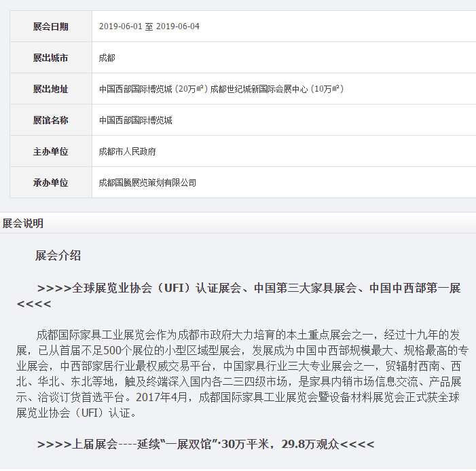Screen dimensions: 476x471
Task: Click the 展出地址 label cell
Action: (x=51, y=89)
